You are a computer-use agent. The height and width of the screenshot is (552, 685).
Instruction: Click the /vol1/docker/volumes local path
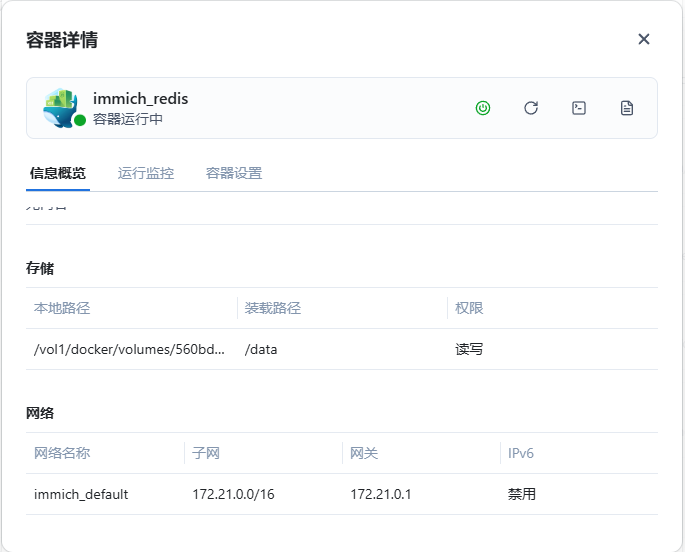point(130,349)
